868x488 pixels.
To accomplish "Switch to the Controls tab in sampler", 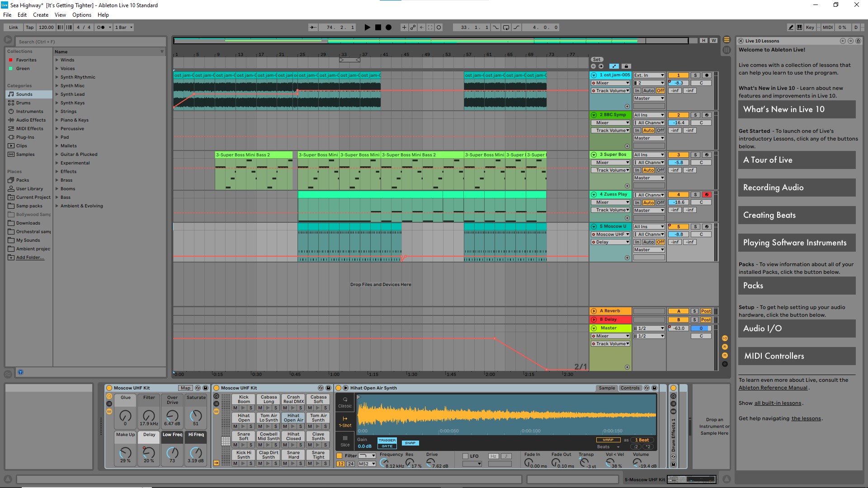I will point(630,388).
